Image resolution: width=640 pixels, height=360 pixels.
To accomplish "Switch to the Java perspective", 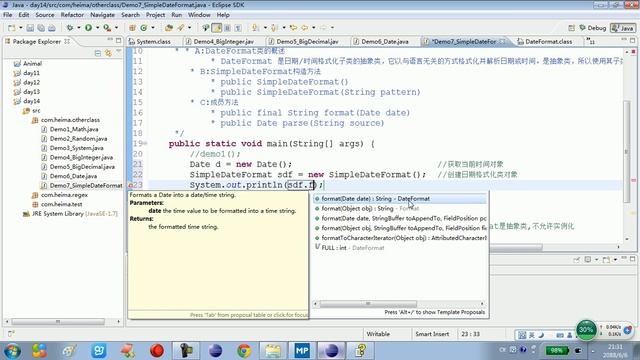I will click(622, 28).
